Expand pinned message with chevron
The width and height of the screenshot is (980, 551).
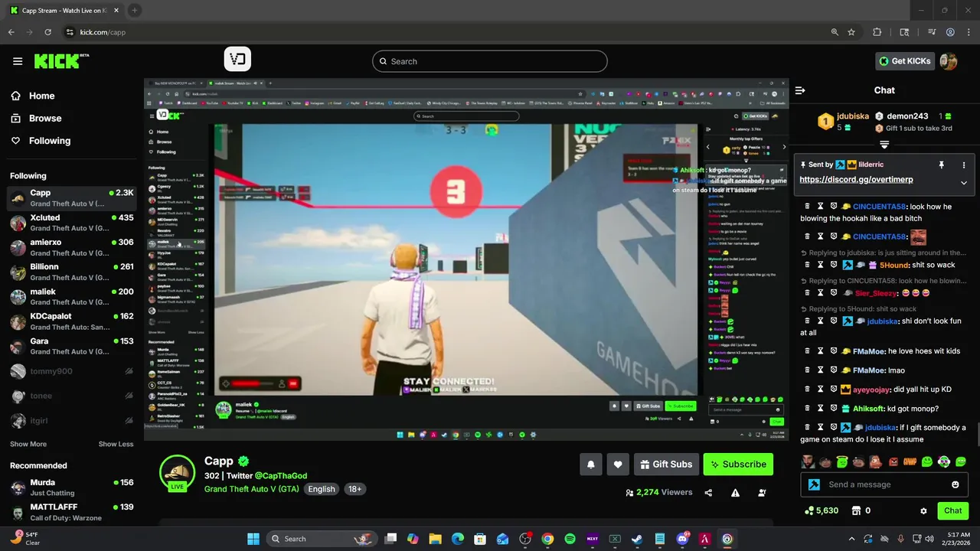click(x=964, y=183)
